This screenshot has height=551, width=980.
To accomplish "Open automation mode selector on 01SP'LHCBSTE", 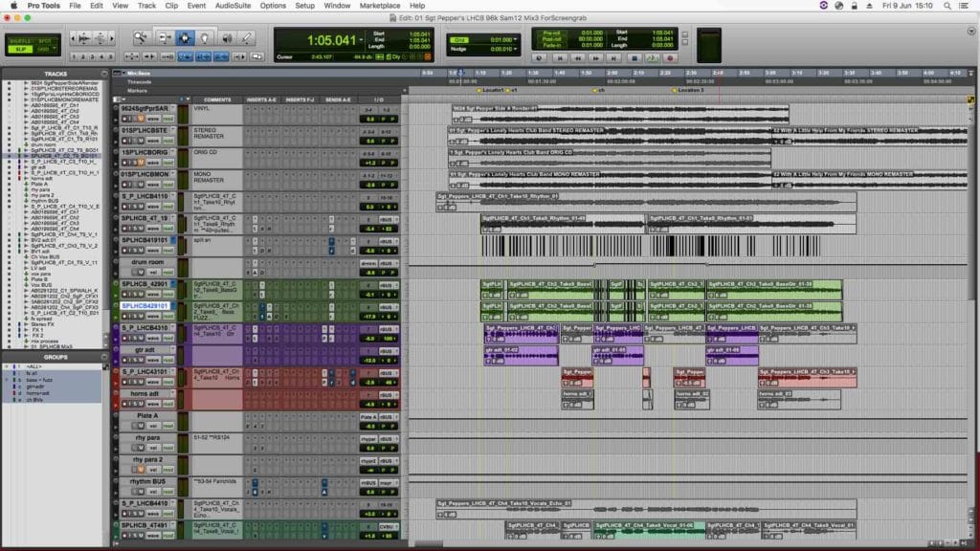I will click(x=168, y=141).
